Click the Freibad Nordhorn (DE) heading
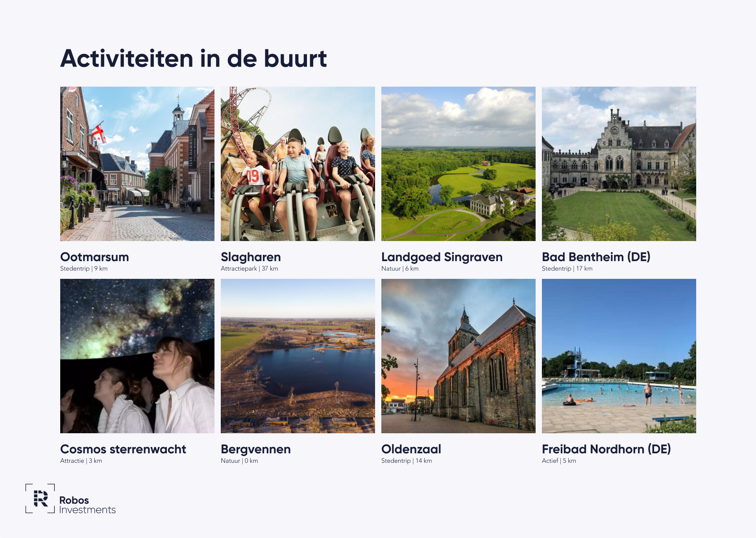Image resolution: width=756 pixels, height=538 pixels. pos(606,449)
